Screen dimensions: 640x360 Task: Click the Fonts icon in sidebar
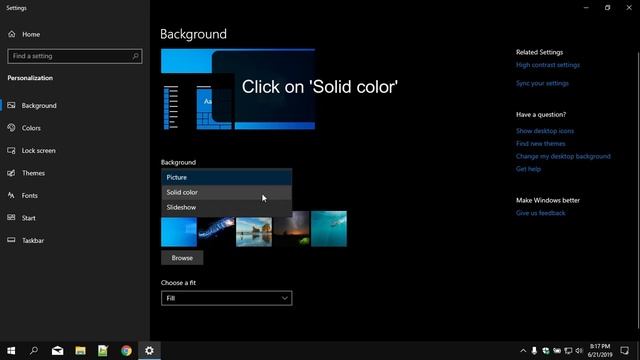11,195
